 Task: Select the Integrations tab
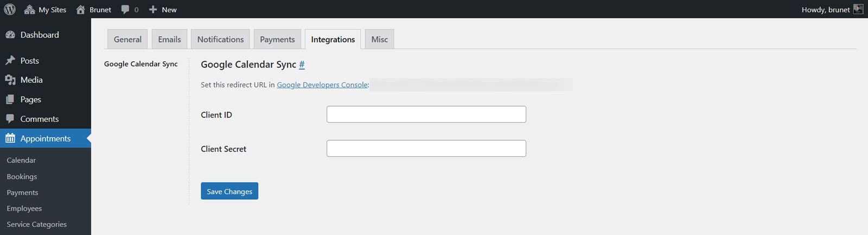click(x=333, y=39)
